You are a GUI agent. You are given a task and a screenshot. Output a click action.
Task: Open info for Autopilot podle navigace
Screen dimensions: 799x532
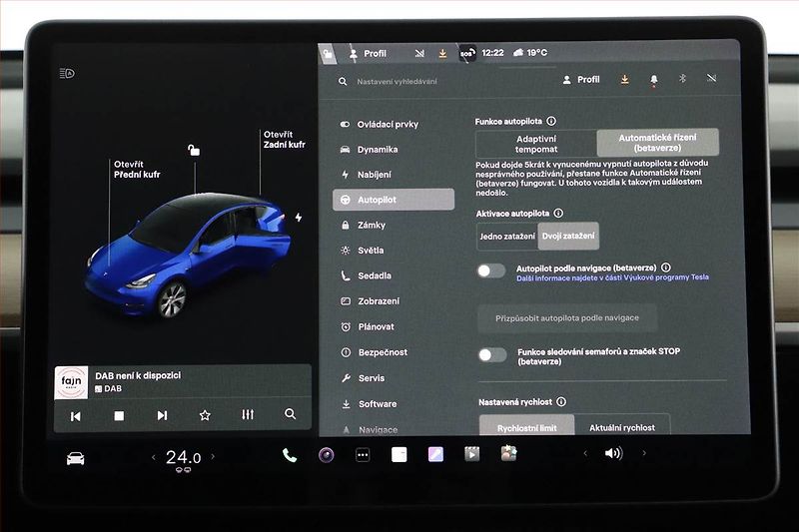[666, 267]
